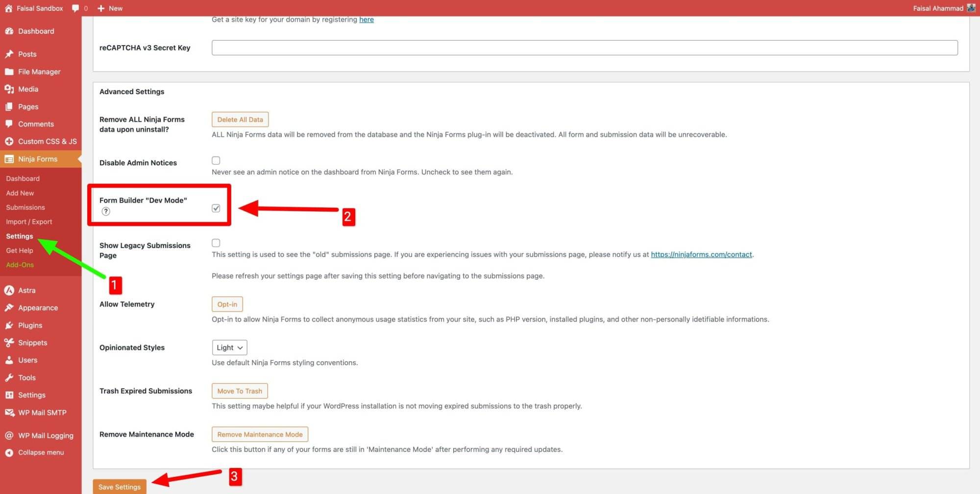Click the home icon beside Faisal Sandbox
This screenshot has height=494, width=980.
(8, 8)
